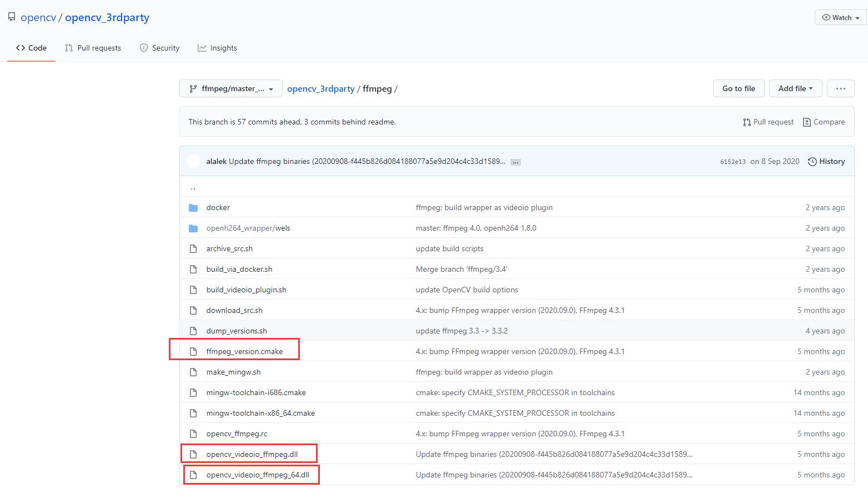Image resolution: width=868 pixels, height=498 pixels.
Task: Open the ffmpeg/master branch selector dropdown
Action: (x=230, y=88)
